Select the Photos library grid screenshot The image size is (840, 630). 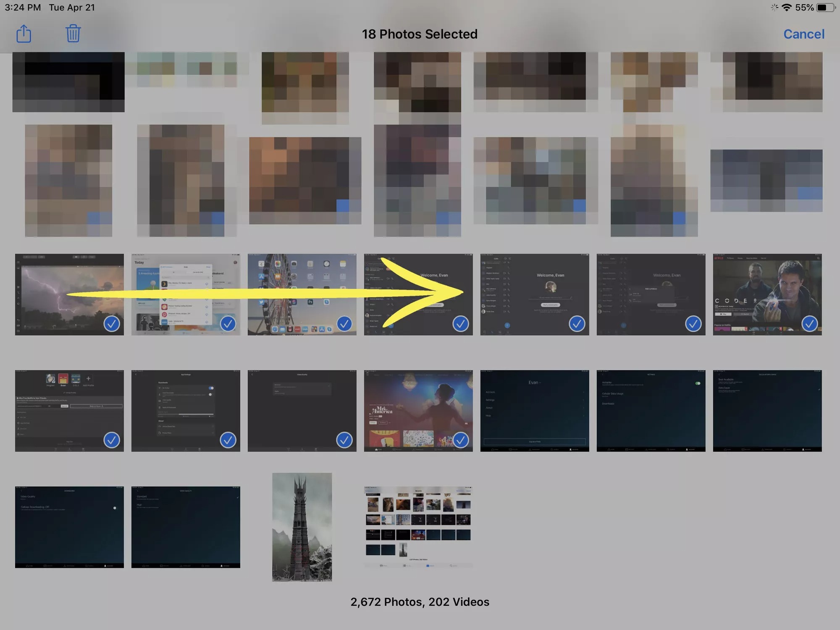click(x=418, y=527)
